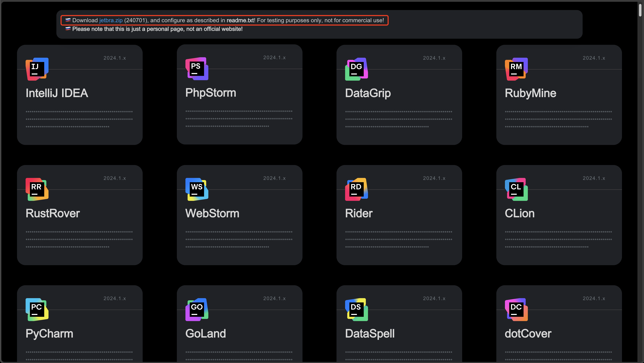The height and width of the screenshot is (363, 644).
Task: Click the dotCover DC logo icon
Action: 516,309
